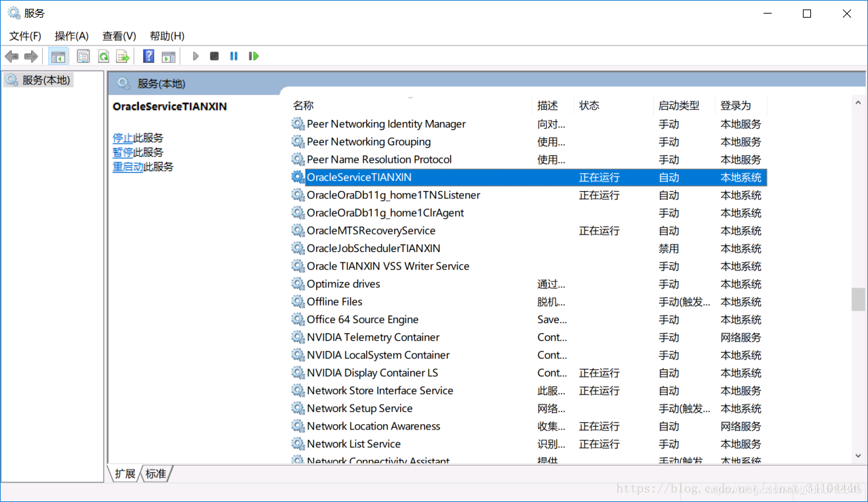The height and width of the screenshot is (502, 868).
Task: Click the scrollbar down arrow
Action: coord(859,457)
